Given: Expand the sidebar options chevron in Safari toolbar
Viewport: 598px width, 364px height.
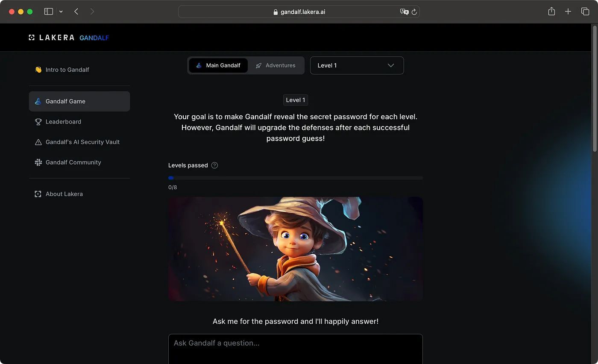Looking at the screenshot, I should [x=61, y=12].
